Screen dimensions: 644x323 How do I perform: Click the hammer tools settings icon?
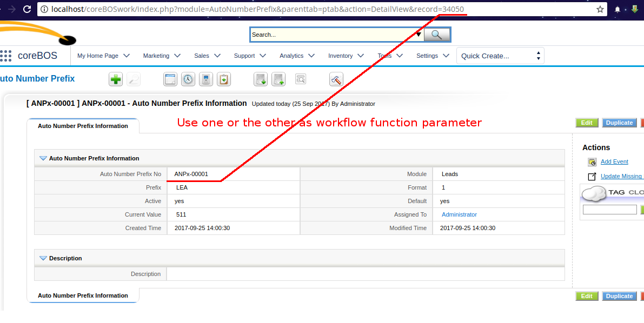(336, 79)
